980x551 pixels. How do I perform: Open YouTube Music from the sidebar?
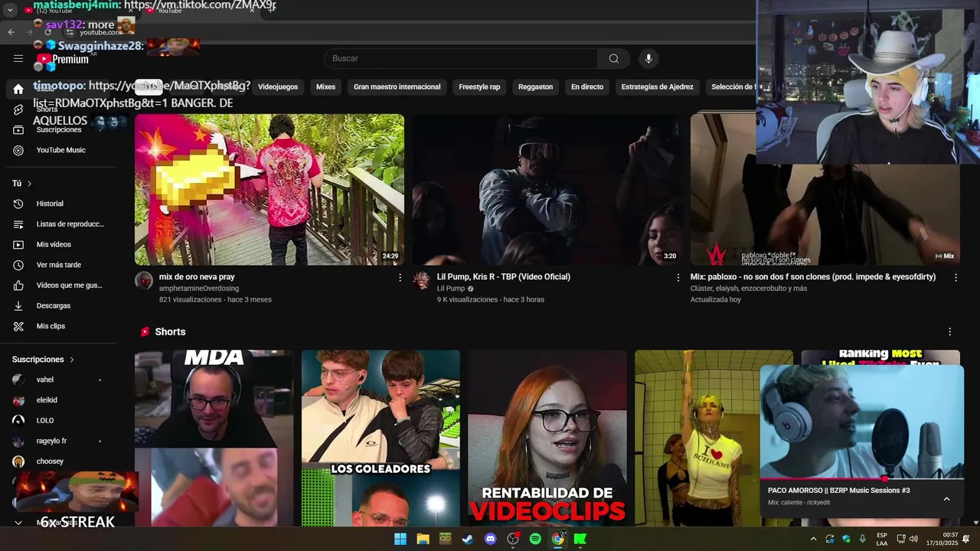(x=61, y=150)
